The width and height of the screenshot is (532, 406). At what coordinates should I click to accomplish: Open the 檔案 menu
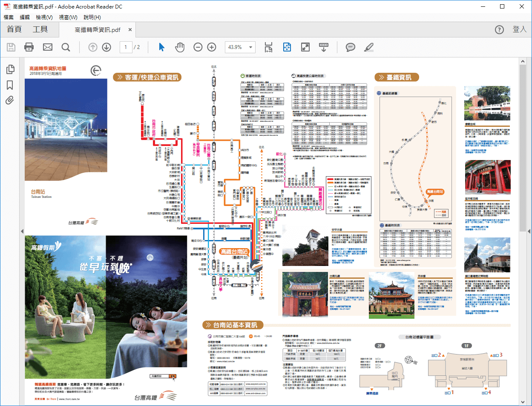(9, 17)
